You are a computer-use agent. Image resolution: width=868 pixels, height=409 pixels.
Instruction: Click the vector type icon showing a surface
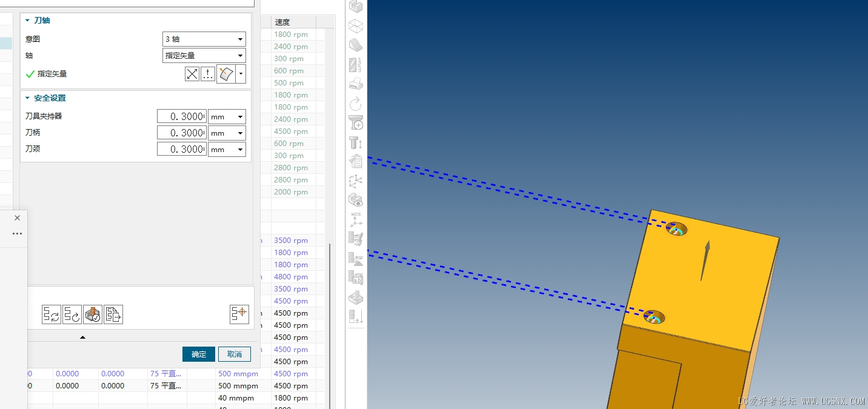pos(225,74)
